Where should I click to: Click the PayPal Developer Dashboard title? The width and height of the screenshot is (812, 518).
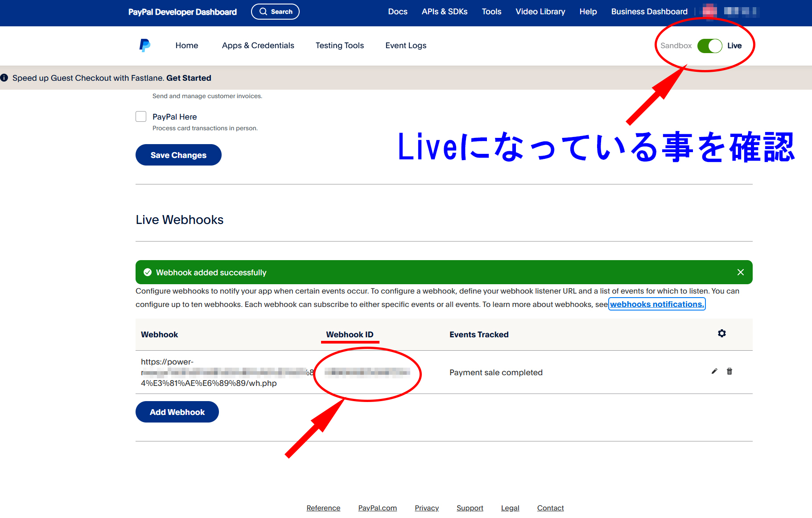(x=182, y=12)
